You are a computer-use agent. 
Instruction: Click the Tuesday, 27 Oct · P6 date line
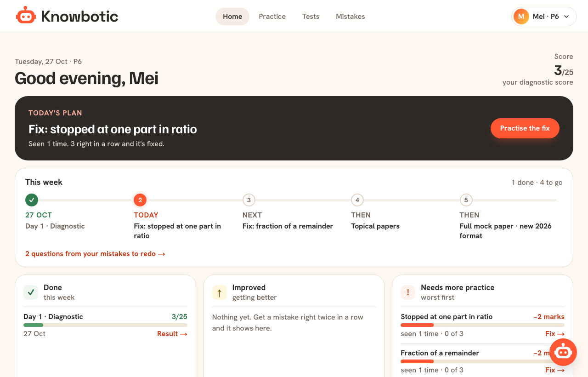pyautogui.click(x=48, y=62)
